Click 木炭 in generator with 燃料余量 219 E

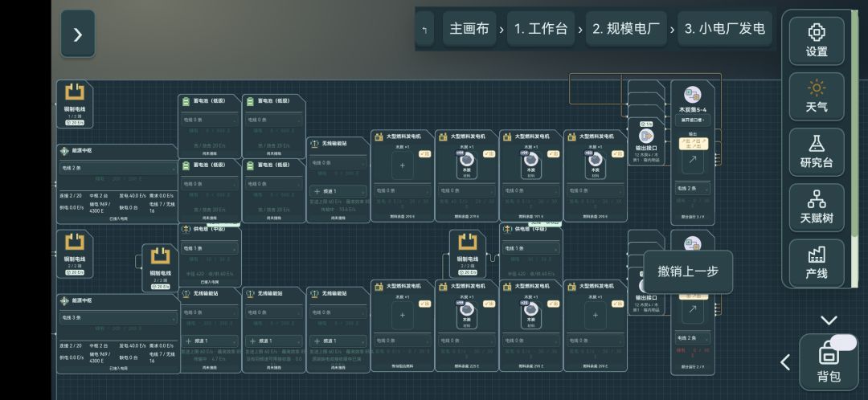coord(467,165)
